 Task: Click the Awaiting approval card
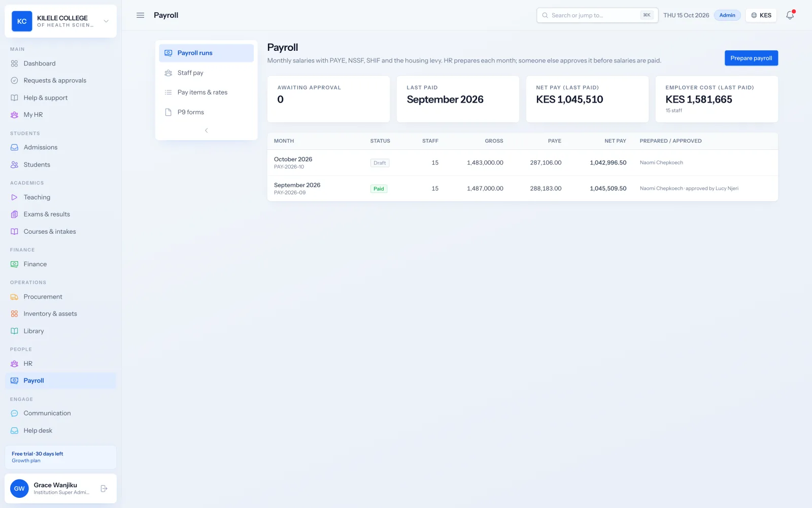tap(328, 99)
